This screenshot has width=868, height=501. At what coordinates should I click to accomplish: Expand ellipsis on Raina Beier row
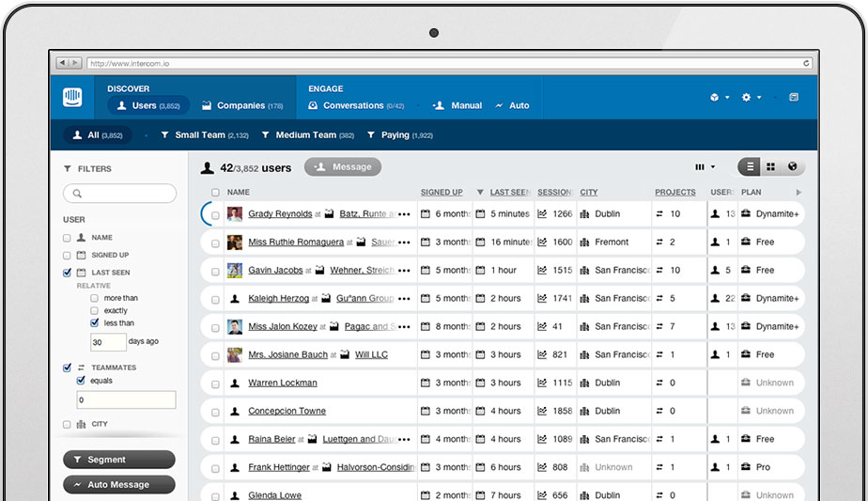tap(405, 440)
